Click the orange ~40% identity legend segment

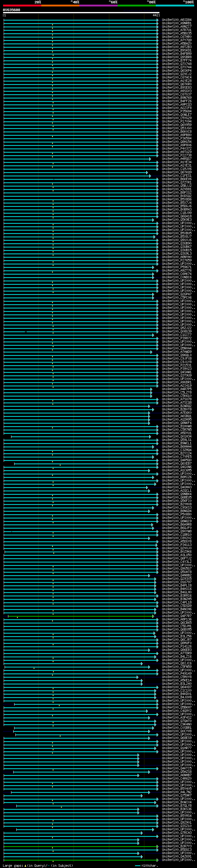coord(60,6)
